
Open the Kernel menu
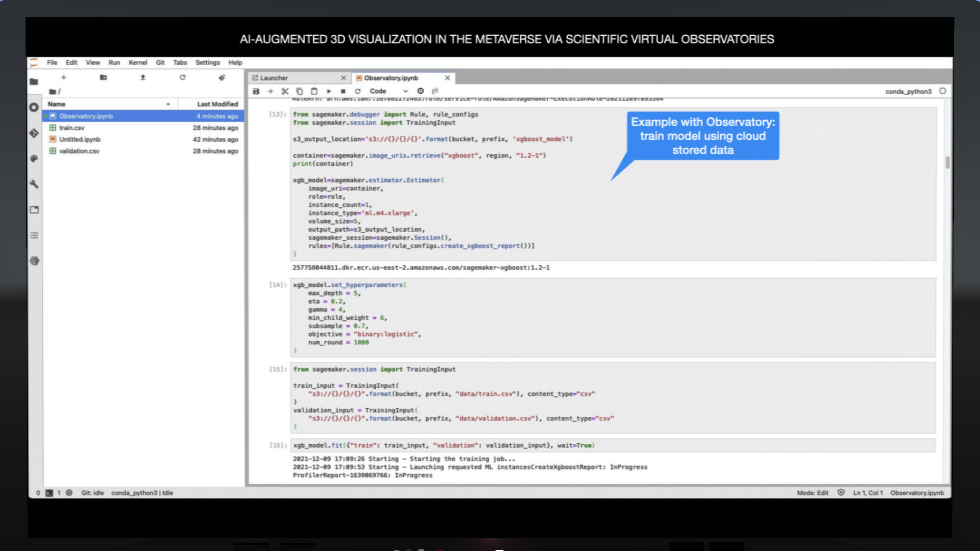(x=137, y=62)
